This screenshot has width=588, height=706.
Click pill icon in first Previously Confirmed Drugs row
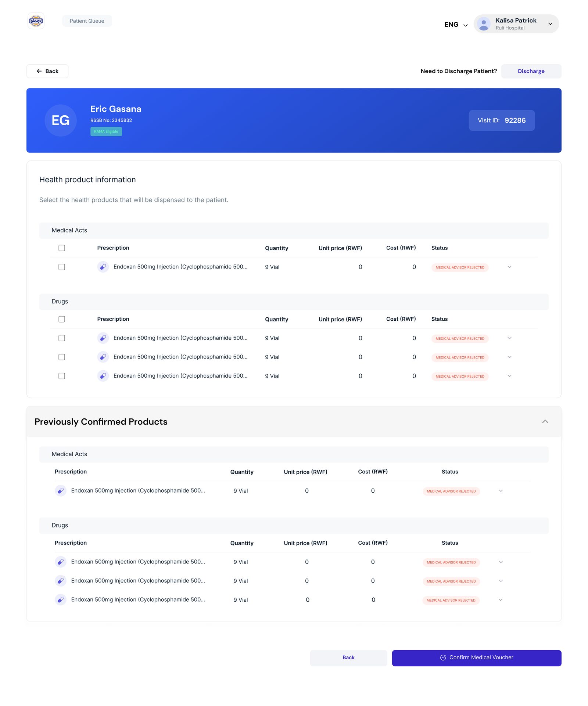pos(61,562)
